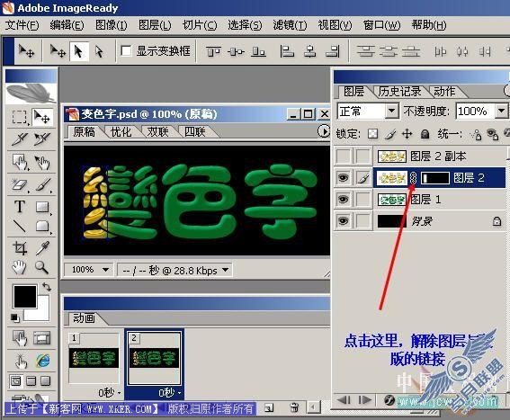Select the Line tool

click(20, 226)
